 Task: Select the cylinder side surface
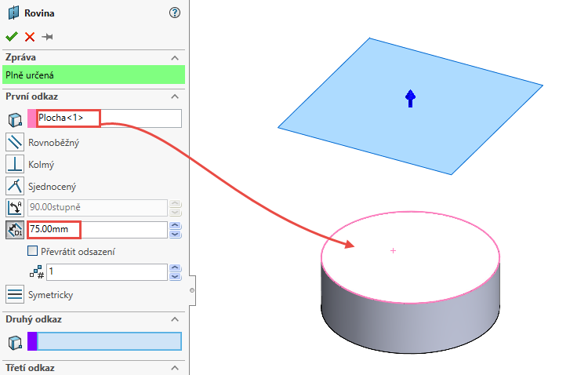pyautogui.click(x=410, y=326)
